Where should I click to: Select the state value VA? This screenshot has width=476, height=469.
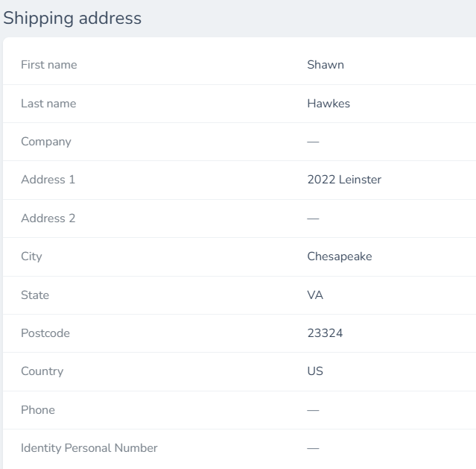315,295
